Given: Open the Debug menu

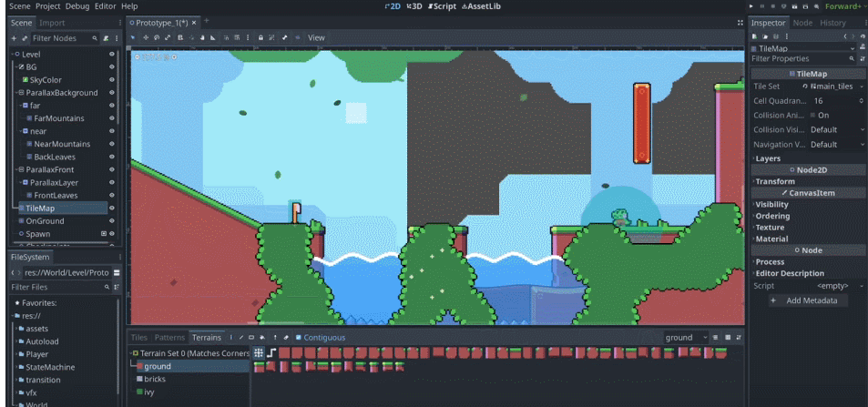Looking at the screenshot, I should 77,6.
